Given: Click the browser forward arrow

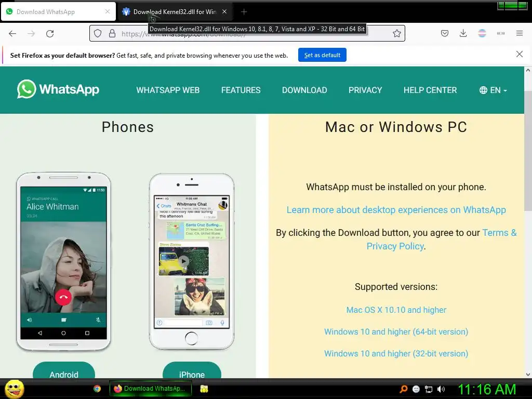Looking at the screenshot, I should click(31, 34).
